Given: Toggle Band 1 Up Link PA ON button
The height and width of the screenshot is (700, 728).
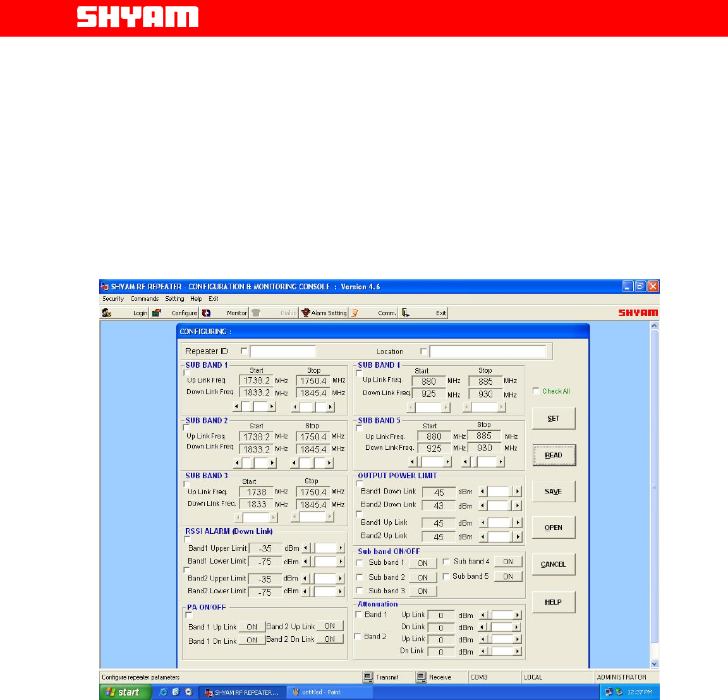Looking at the screenshot, I should pos(252,627).
